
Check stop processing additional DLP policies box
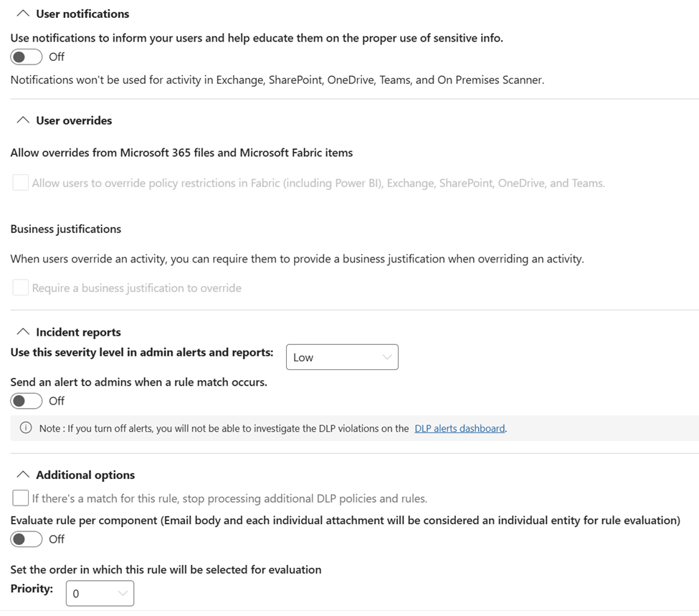21,498
